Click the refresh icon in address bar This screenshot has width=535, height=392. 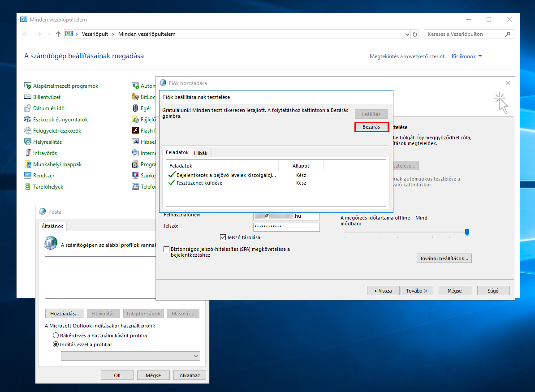coord(415,34)
